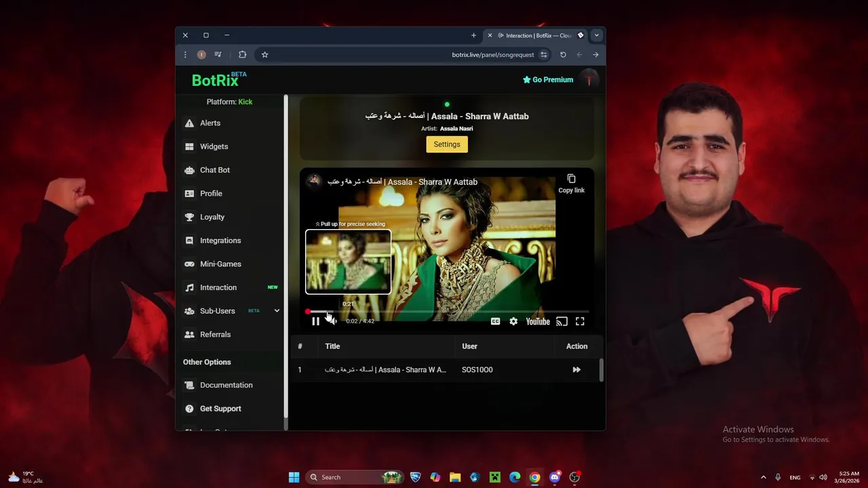Click the BotRix logo
Viewport: 868px width, 488px height.
pos(218,80)
